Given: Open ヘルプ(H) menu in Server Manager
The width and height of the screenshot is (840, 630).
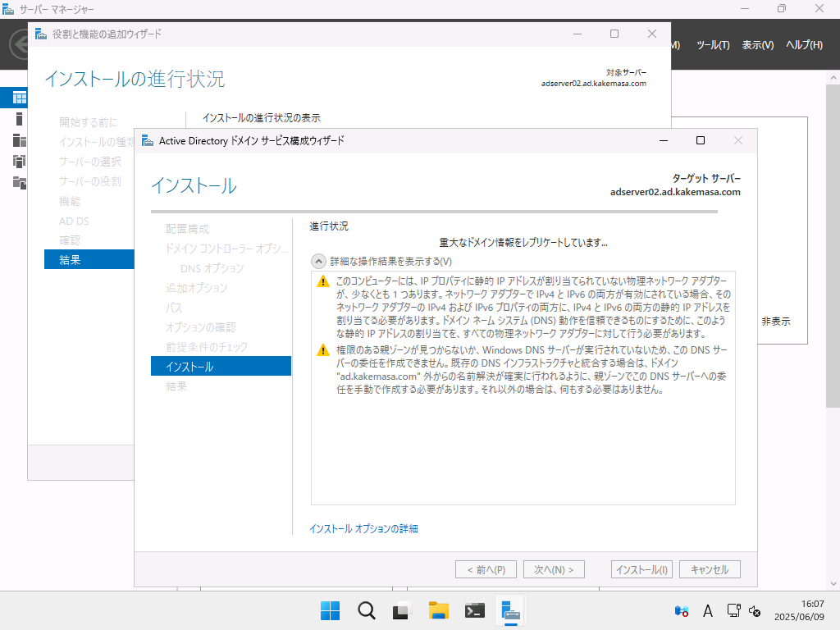Looking at the screenshot, I should 804,45.
